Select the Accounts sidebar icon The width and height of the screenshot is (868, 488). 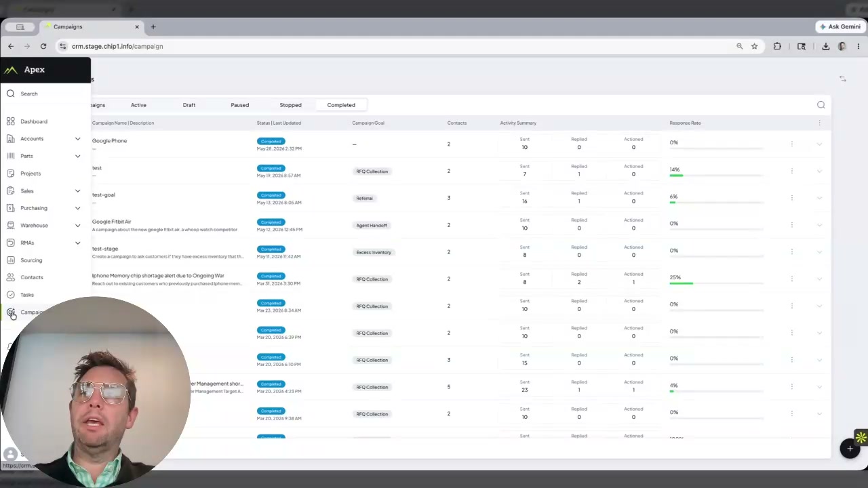[10, 139]
